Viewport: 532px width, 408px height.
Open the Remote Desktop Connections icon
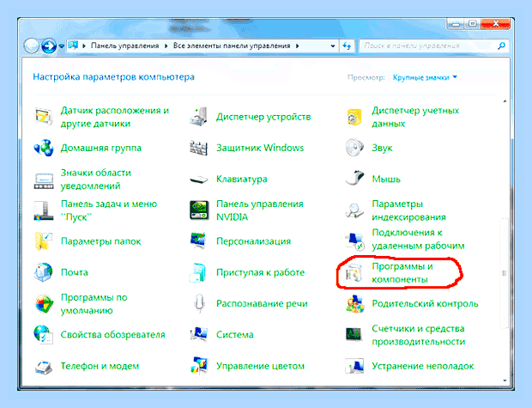[x=354, y=241]
